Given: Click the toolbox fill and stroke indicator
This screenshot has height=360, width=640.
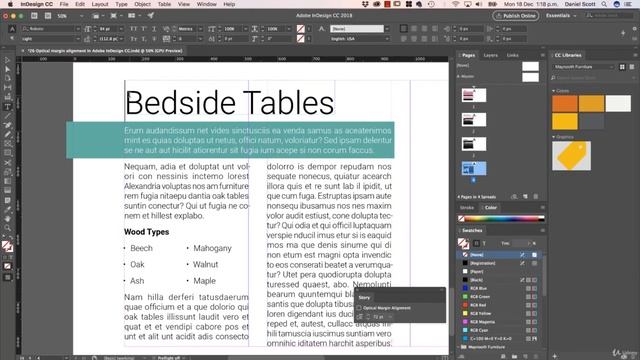Looking at the screenshot, I should click(7, 246).
